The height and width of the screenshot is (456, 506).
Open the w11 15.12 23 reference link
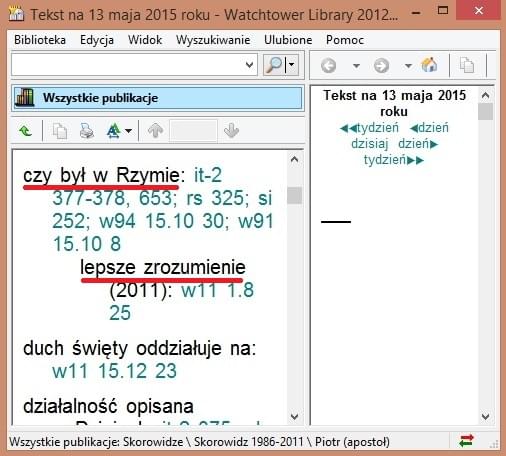tap(114, 371)
